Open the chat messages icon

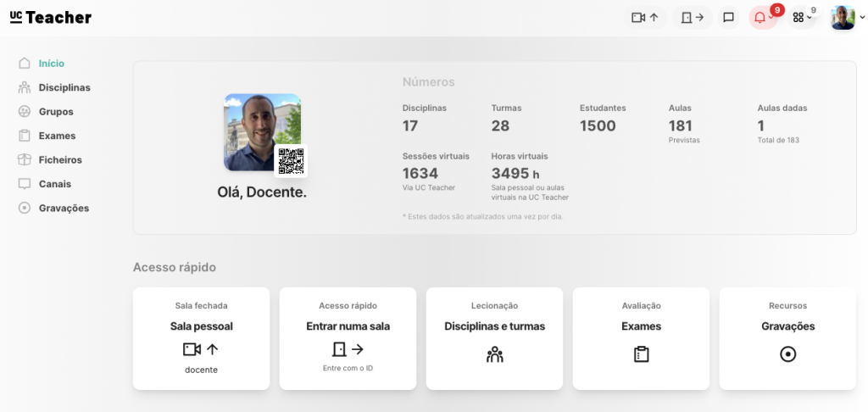point(728,18)
